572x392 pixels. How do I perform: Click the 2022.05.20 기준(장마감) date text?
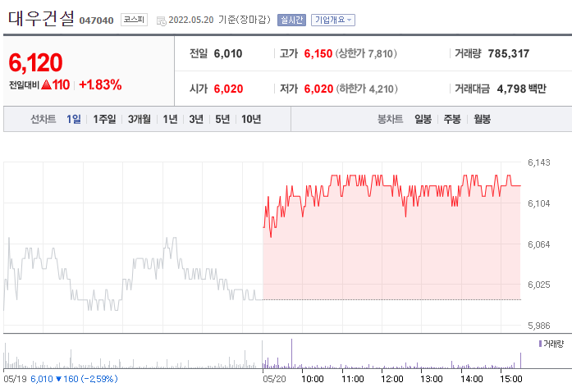(220, 20)
